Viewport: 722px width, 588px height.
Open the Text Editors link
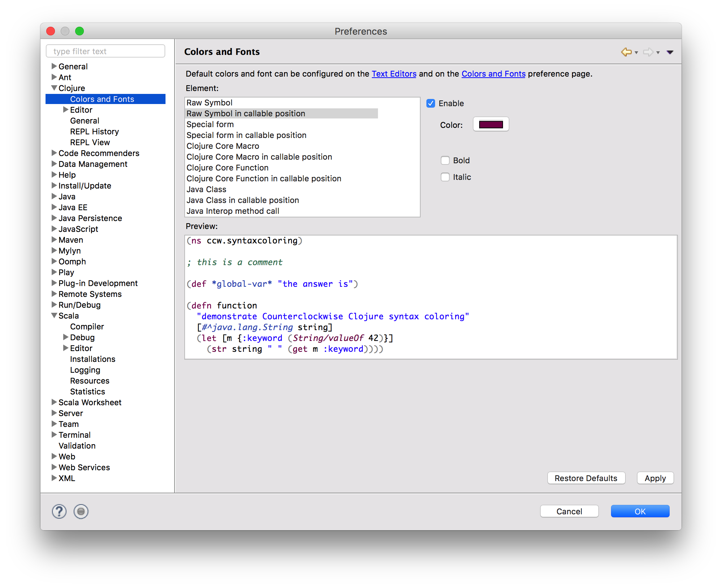394,74
